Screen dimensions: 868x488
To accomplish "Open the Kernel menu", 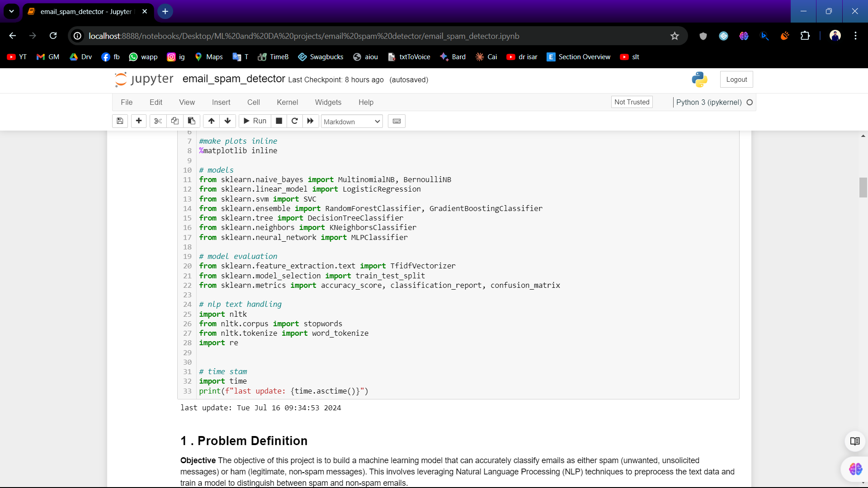I will point(288,102).
